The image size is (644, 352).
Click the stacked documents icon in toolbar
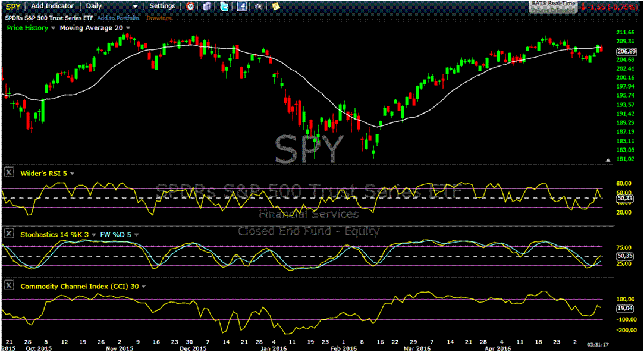click(207, 6)
